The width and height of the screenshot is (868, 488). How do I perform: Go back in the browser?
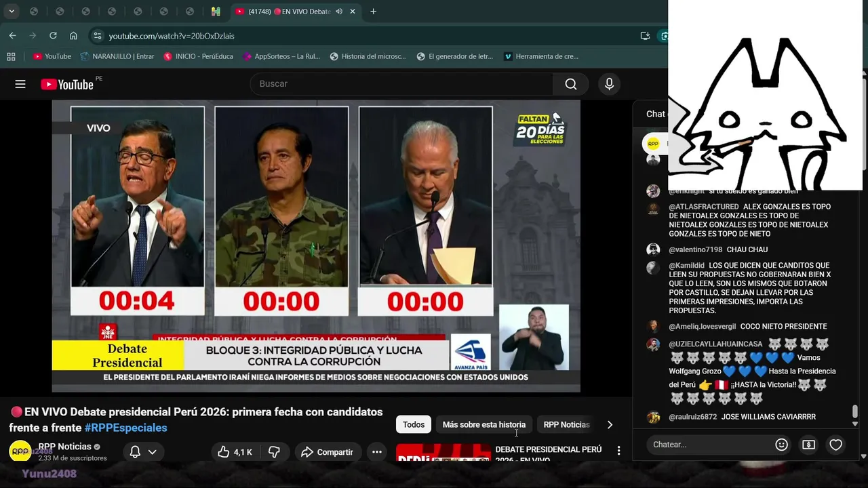coord(12,36)
